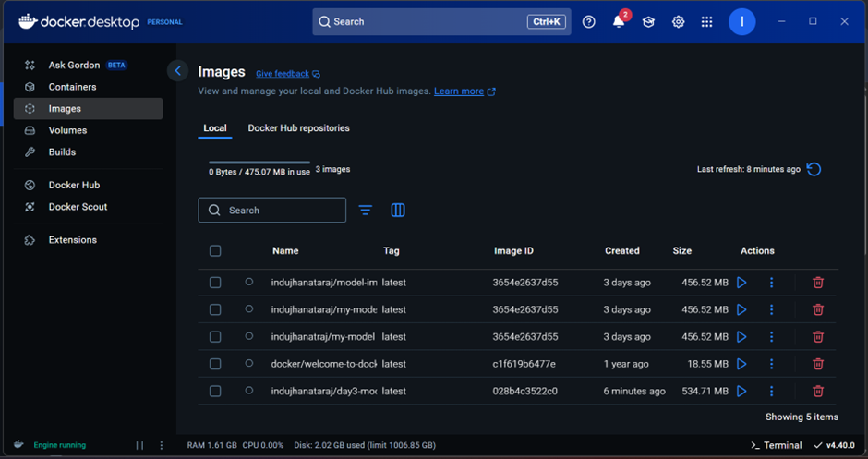Open more actions for day3-mo image
This screenshot has width=868, height=459.
(771, 391)
